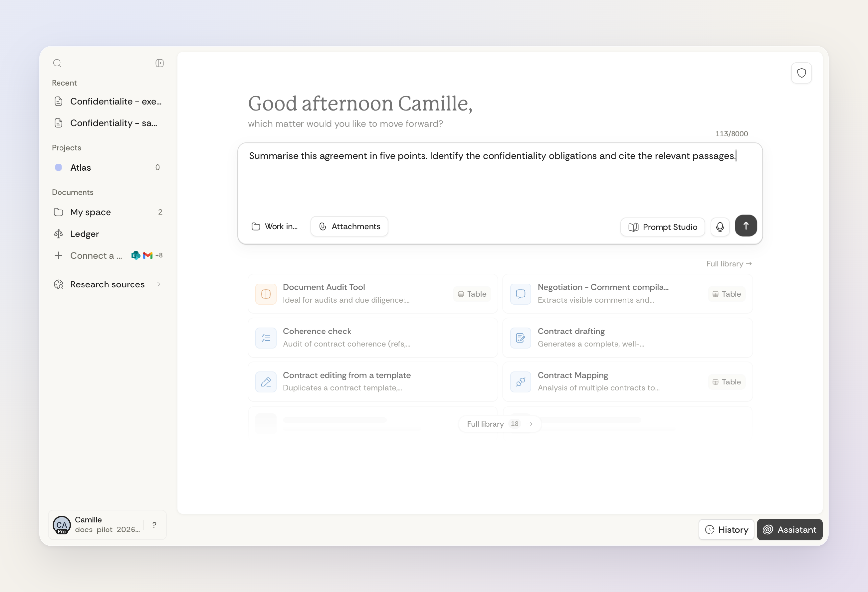Click the Gmail connector icon

pos(148,256)
